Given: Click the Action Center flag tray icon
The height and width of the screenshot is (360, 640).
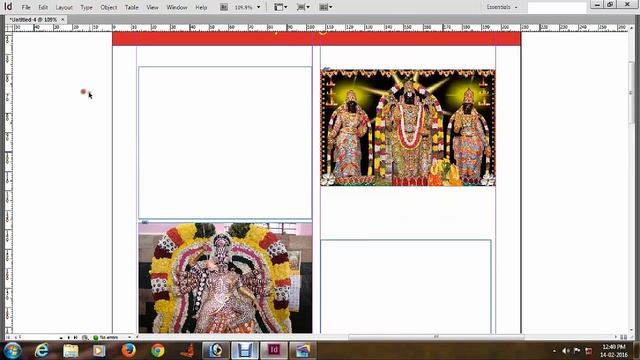Looking at the screenshot, I should pos(577,351).
